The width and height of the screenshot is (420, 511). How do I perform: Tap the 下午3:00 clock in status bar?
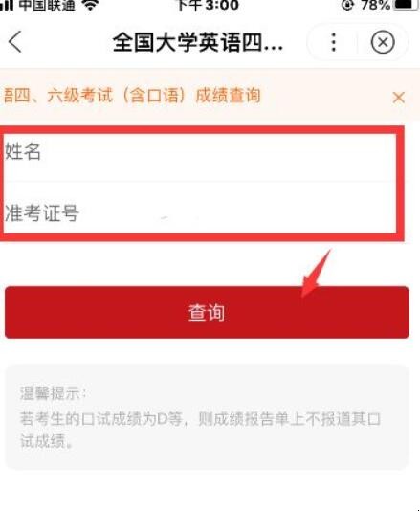[209, 5]
